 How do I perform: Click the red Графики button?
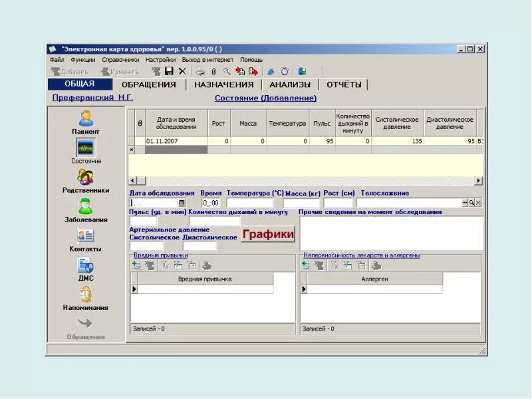point(268,234)
